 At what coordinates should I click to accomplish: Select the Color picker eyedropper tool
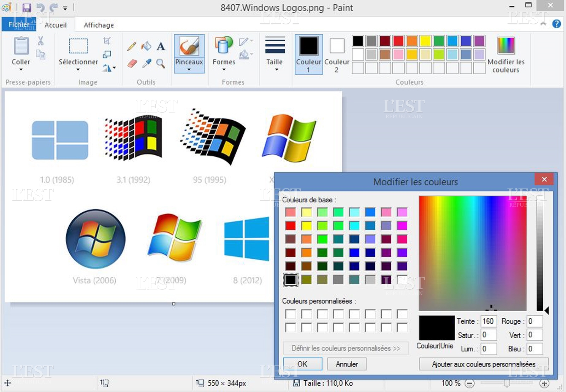coord(146,63)
